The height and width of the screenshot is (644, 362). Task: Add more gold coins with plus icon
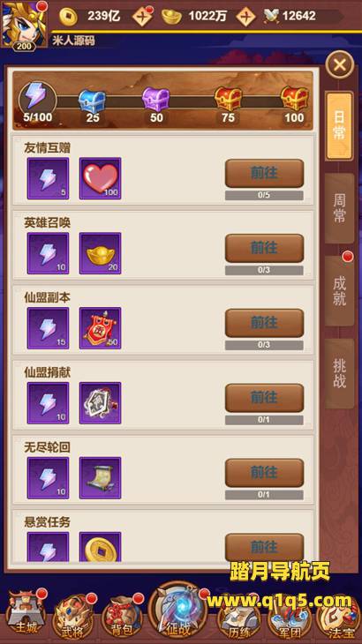click(142, 17)
